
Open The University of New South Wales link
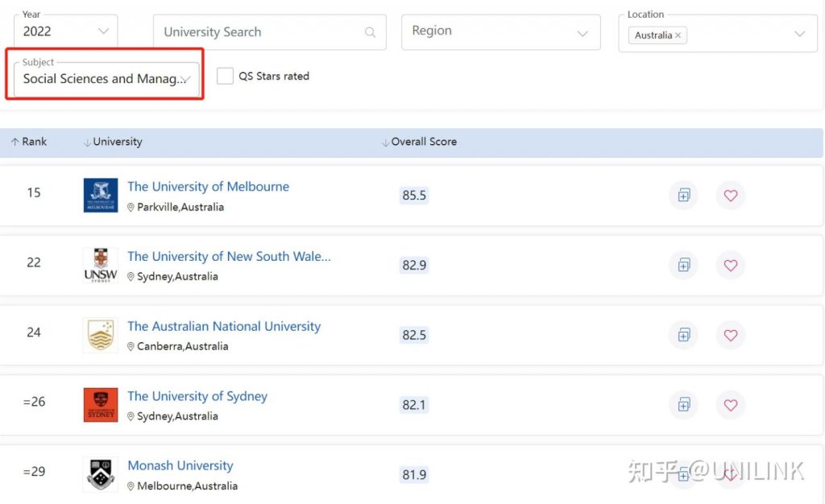229,257
